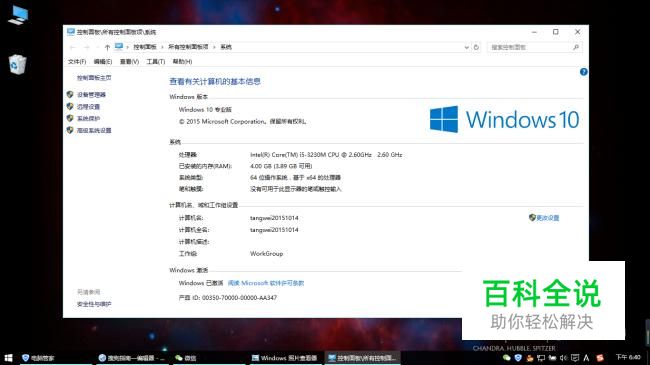Open the recent locations dropdown near Up arrow
Screen dimensions: 650x365
pos(97,47)
